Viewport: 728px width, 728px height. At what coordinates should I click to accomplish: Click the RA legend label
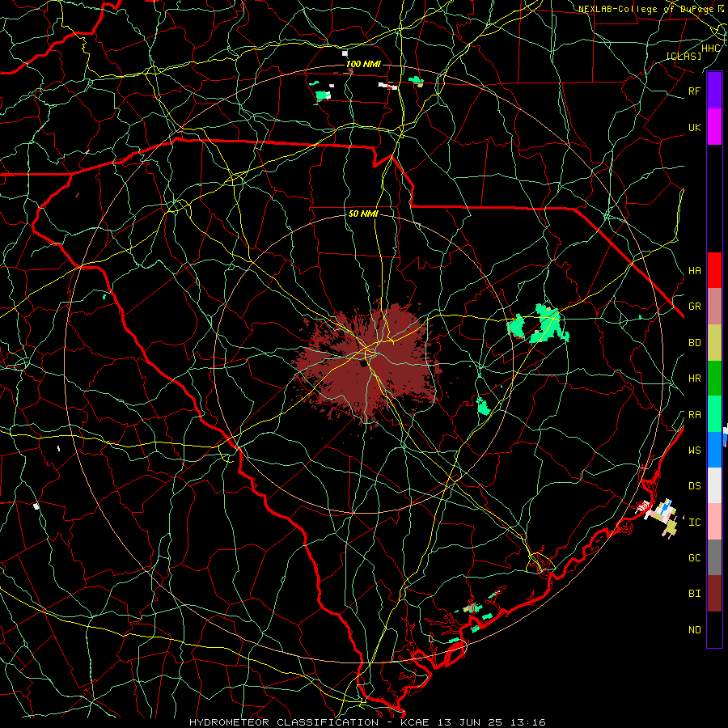(694, 415)
